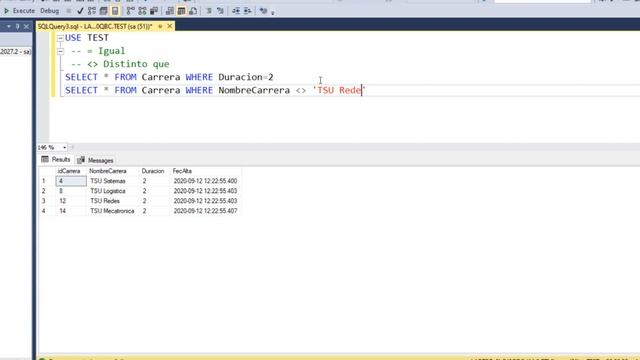Viewport: 640px width, 360px height.
Task: Place cursor in Duracion=2 query line
Action: tap(169, 77)
